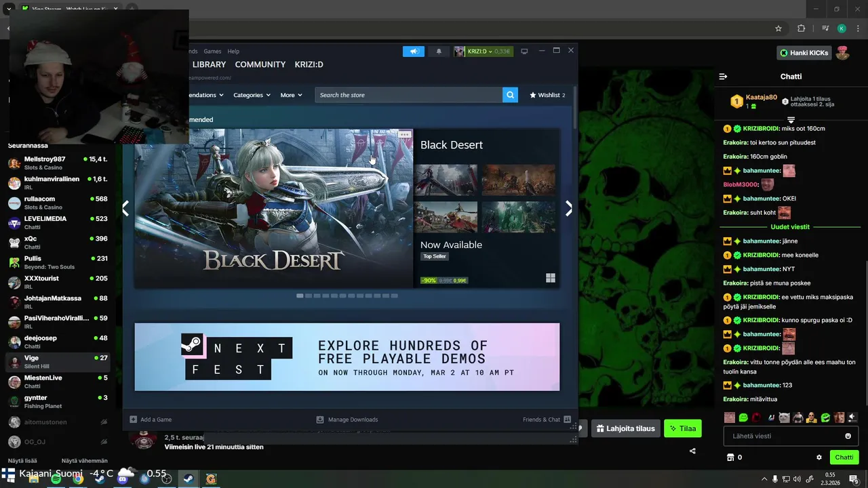The height and width of the screenshot is (488, 868).
Task: Open KRIZI:D profile tab in Steam
Action: coord(309,64)
